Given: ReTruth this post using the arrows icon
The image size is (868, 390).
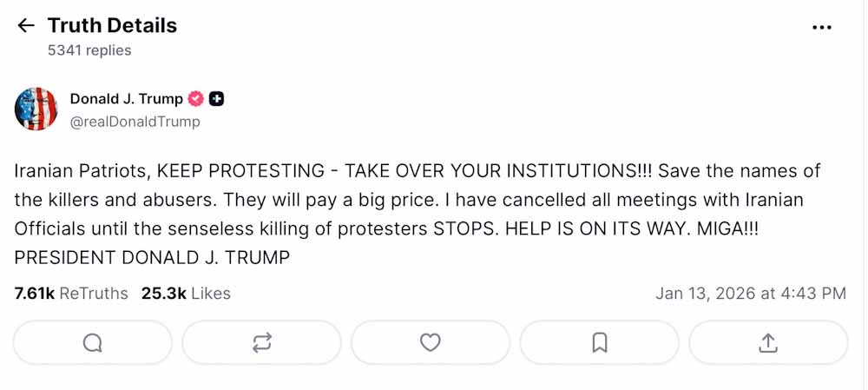Looking at the screenshot, I should coord(261,343).
